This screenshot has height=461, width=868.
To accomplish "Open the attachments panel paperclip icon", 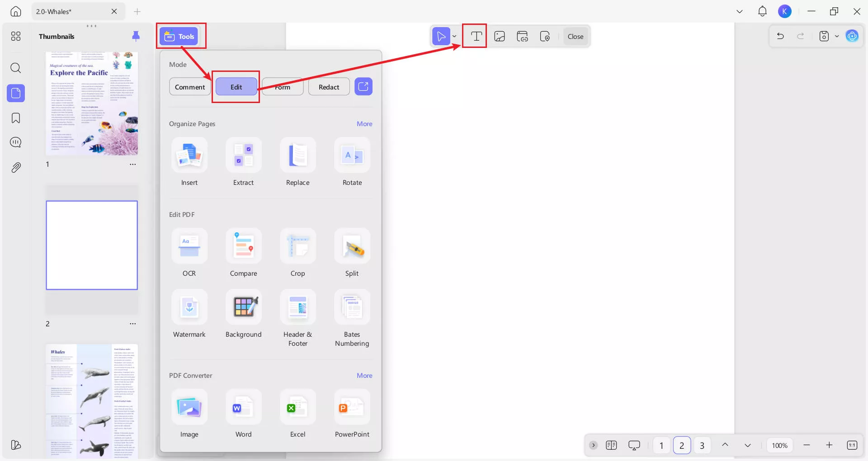I will point(16,167).
